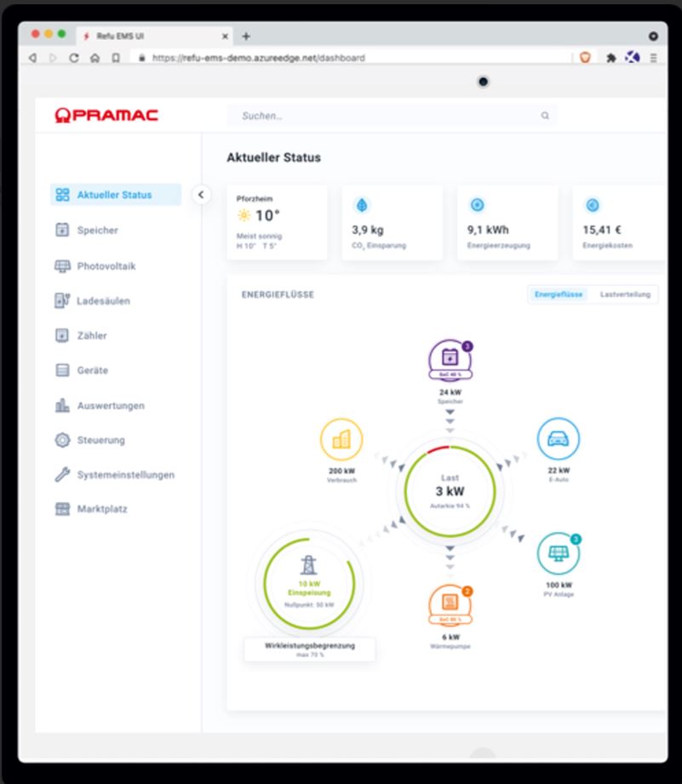Switch to Energieflüsse view toggle

(x=559, y=295)
